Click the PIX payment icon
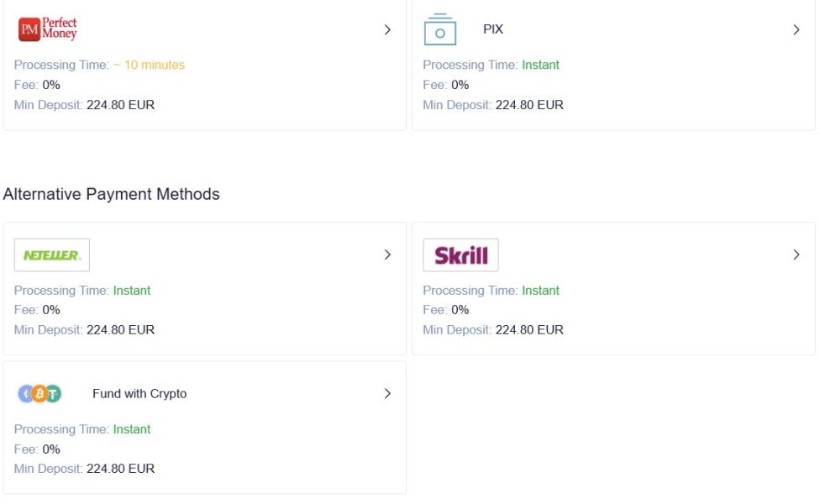The width and height of the screenshot is (820, 504). 439,29
